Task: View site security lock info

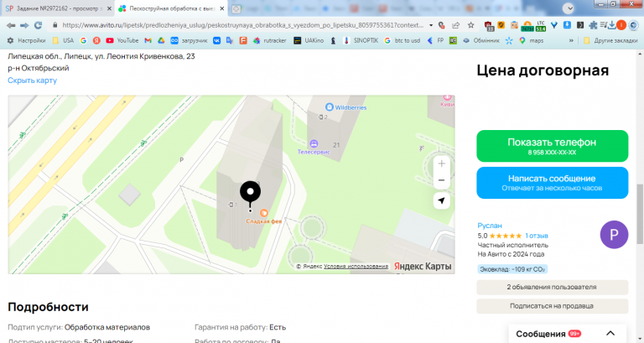Action: [55, 25]
